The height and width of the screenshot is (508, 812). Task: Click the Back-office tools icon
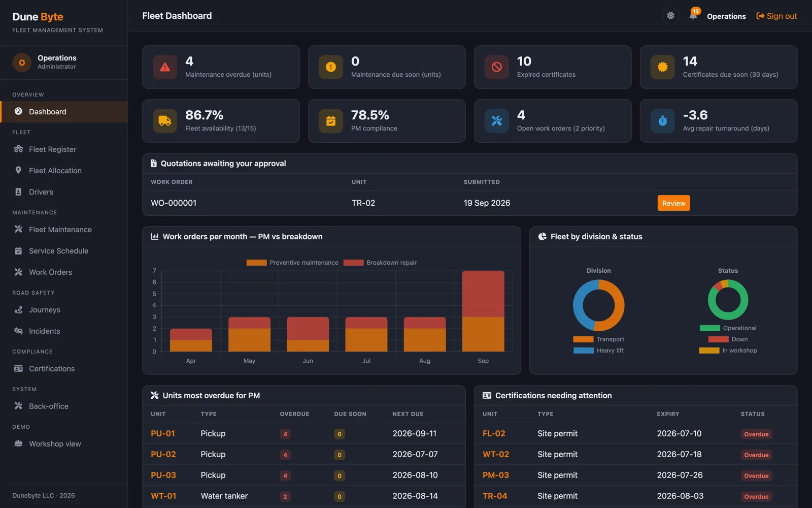(18, 406)
